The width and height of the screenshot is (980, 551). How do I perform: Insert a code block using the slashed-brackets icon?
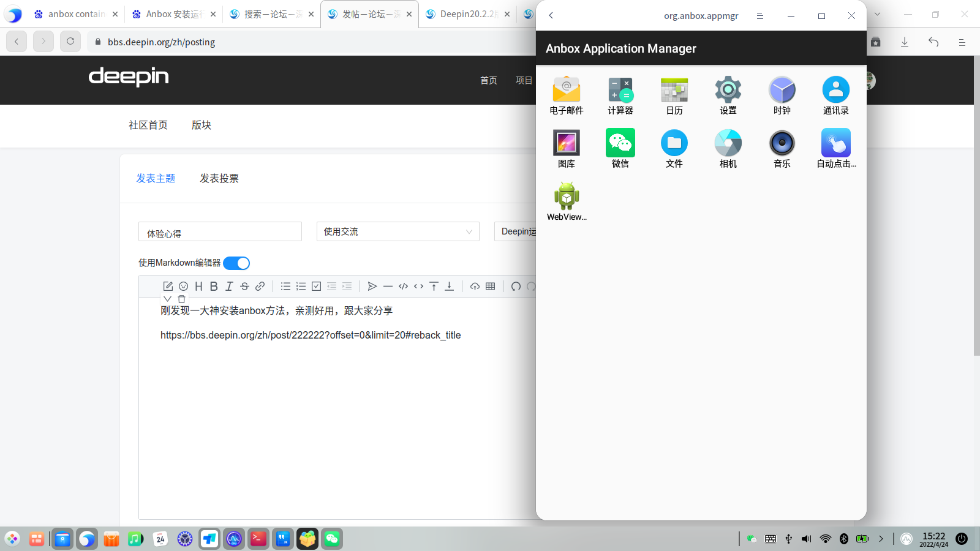coord(403,286)
